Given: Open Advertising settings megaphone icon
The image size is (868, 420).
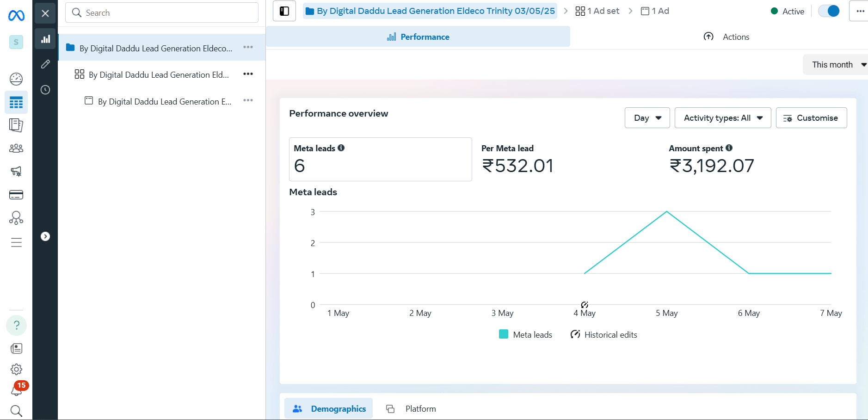Looking at the screenshot, I should [x=16, y=171].
